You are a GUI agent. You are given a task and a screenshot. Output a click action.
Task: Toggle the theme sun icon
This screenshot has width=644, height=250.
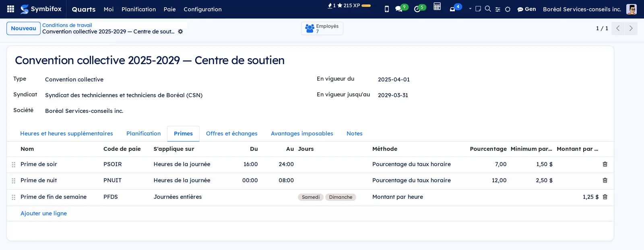click(x=508, y=9)
